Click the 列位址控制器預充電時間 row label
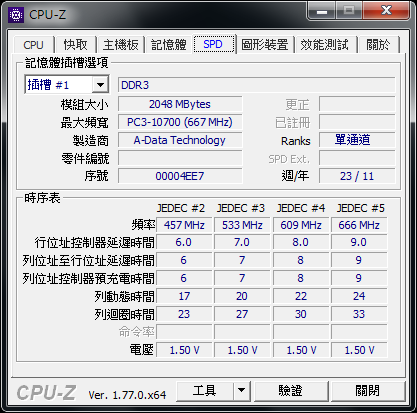This screenshot has height=413, width=417. [x=88, y=279]
